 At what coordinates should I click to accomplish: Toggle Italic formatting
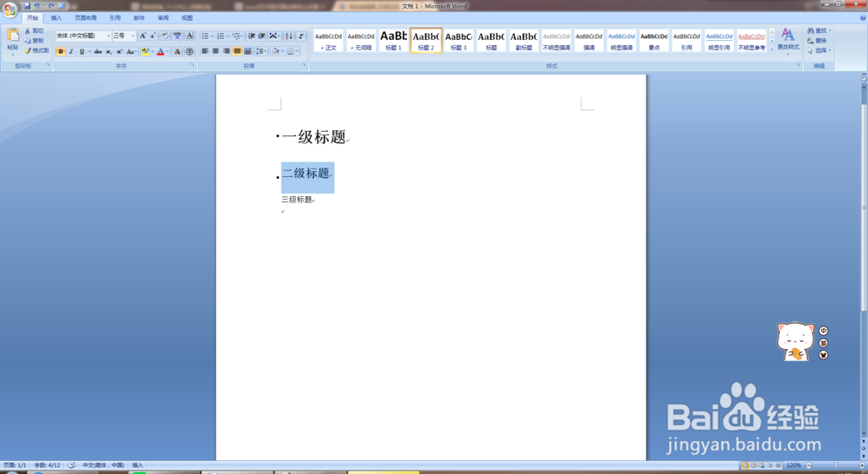pyautogui.click(x=71, y=51)
